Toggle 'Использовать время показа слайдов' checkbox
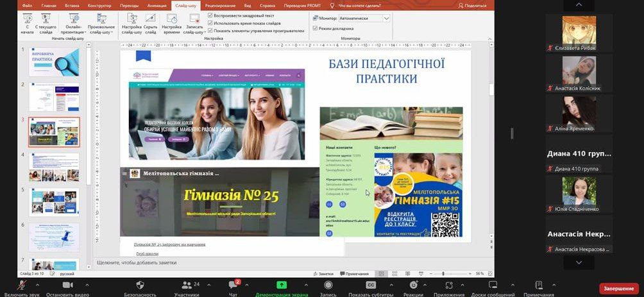 (x=210, y=22)
